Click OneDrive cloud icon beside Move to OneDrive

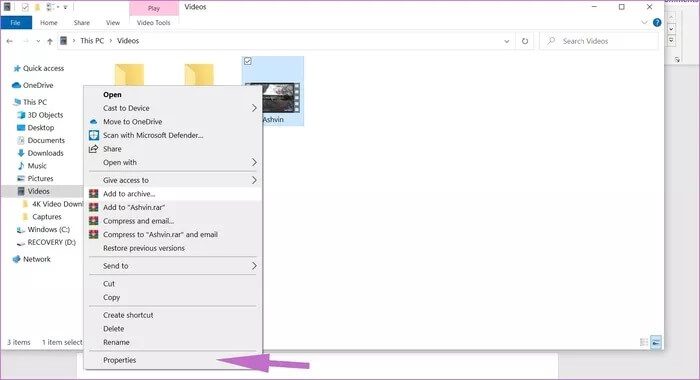point(93,121)
